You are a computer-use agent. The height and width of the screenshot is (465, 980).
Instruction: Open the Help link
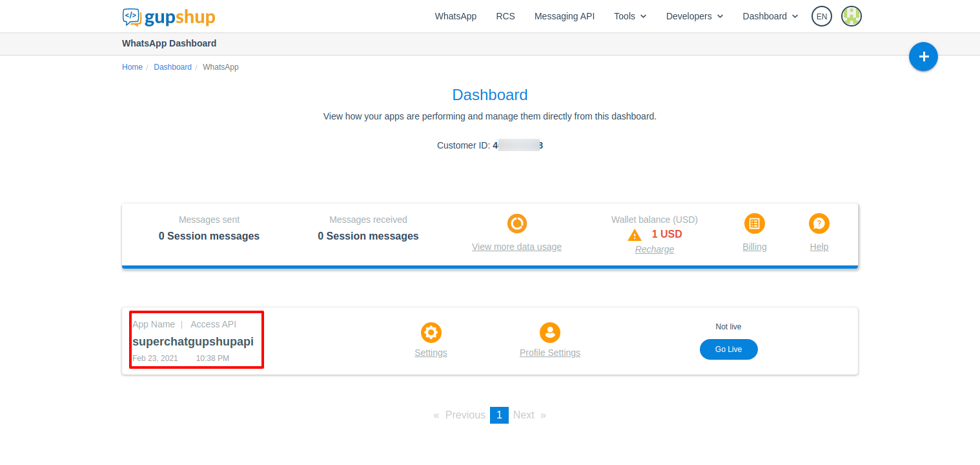[819, 247]
